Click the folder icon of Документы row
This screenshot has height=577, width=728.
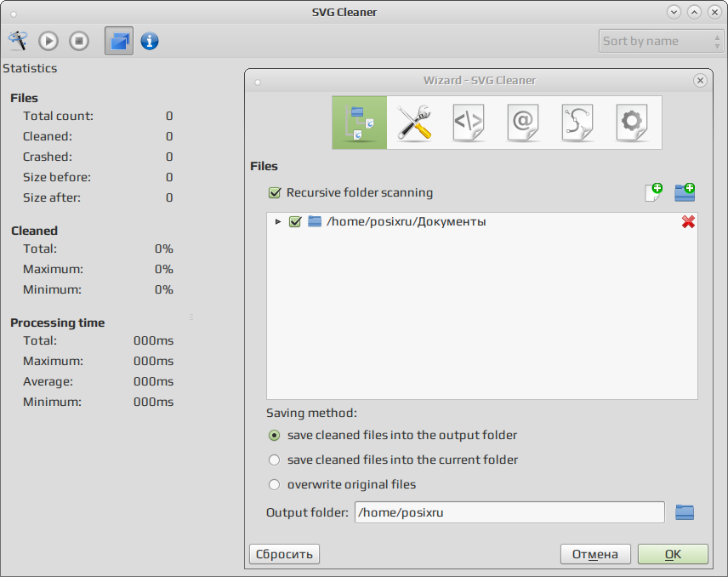[315, 221]
